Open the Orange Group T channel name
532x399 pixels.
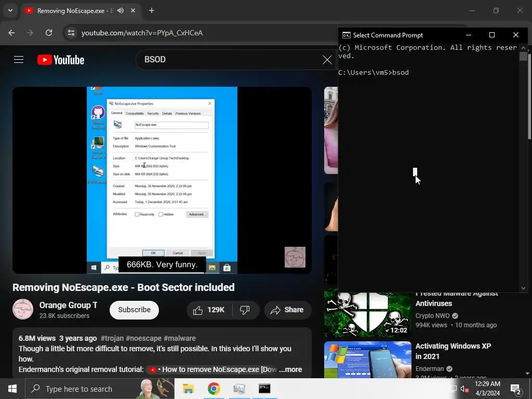click(x=68, y=305)
